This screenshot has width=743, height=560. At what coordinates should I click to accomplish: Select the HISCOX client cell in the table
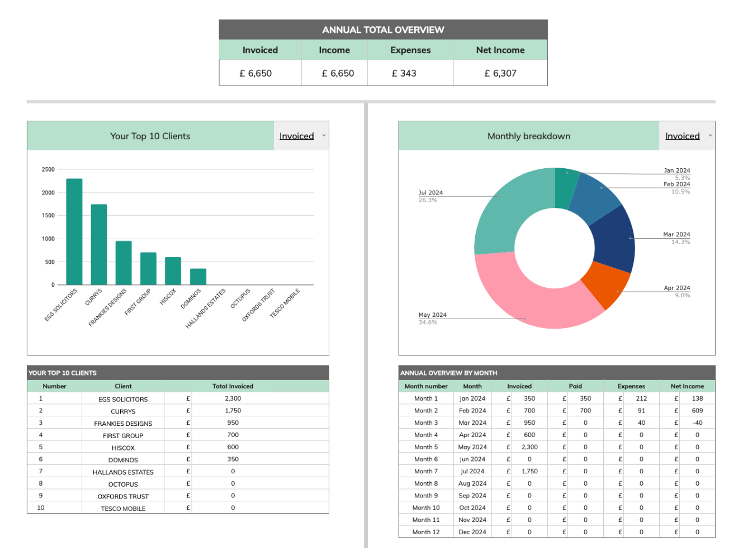pos(123,448)
